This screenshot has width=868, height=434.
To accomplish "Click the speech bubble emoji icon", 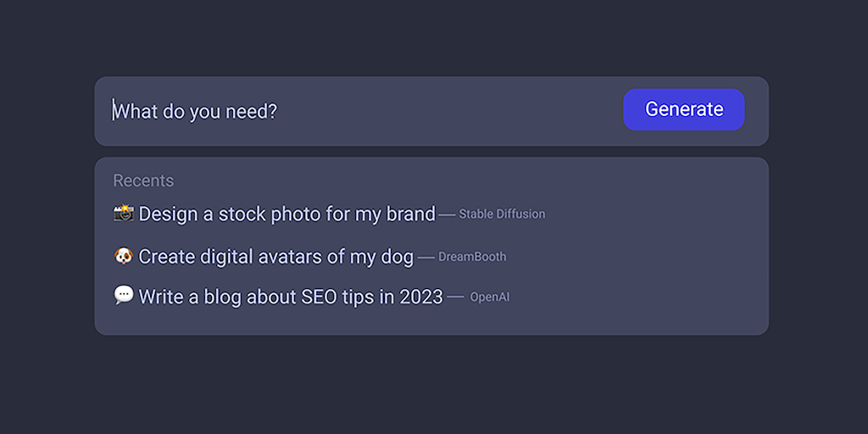I will point(124,295).
